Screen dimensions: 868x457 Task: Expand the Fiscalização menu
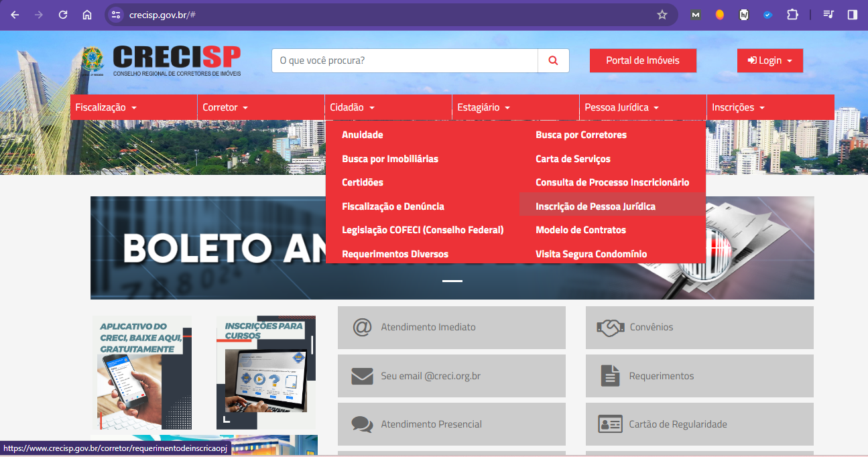[x=133, y=107]
